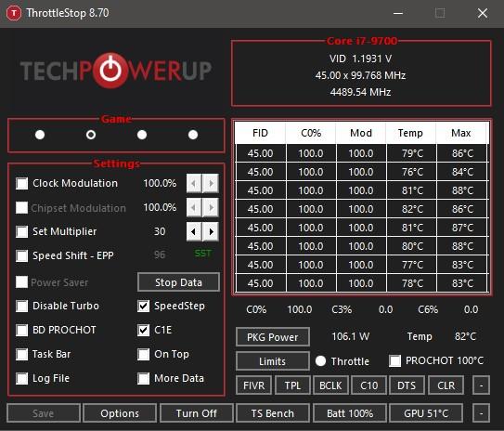Image resolution: width=504 pixels, height=431 pixels.
Task: Click the minus button next to CLR
Action: click(481, 385)
